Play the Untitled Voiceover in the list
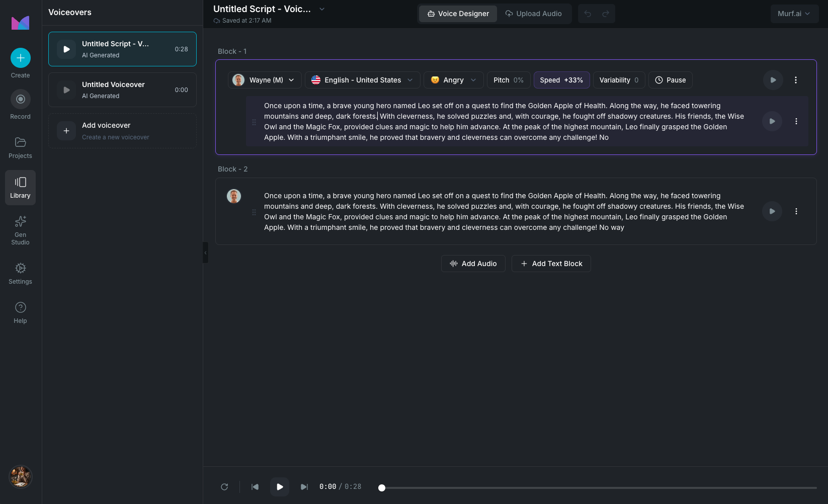The height and width of the screenshot is (504, 828). [x=66, y=90]
